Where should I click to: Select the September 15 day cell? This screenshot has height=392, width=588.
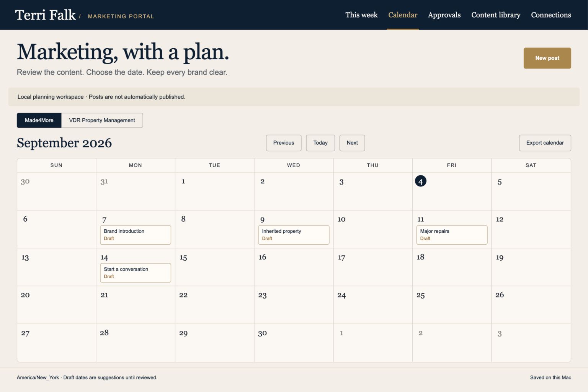215,267
